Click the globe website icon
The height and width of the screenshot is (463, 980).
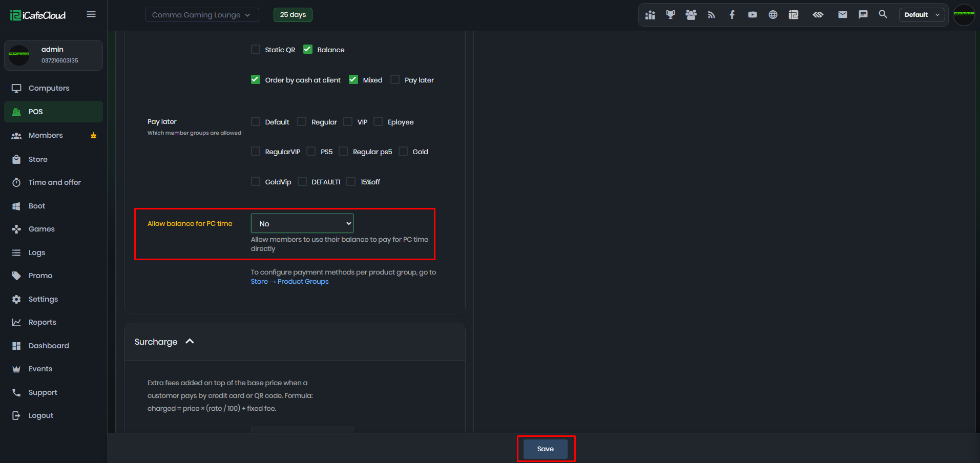pyautogui.click(x=773, y=15)
